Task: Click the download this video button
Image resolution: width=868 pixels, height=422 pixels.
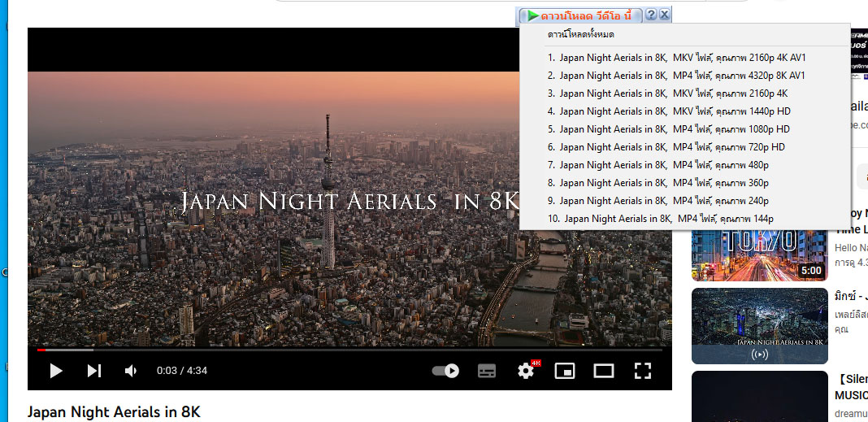Action: pyautogui.click(x=579, y=15)
